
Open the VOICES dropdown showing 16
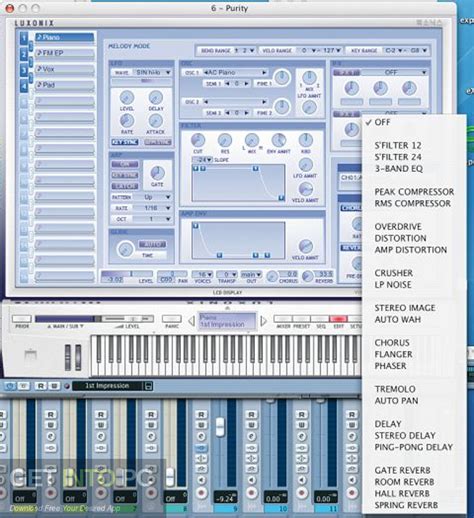click(x=203, y=275)
